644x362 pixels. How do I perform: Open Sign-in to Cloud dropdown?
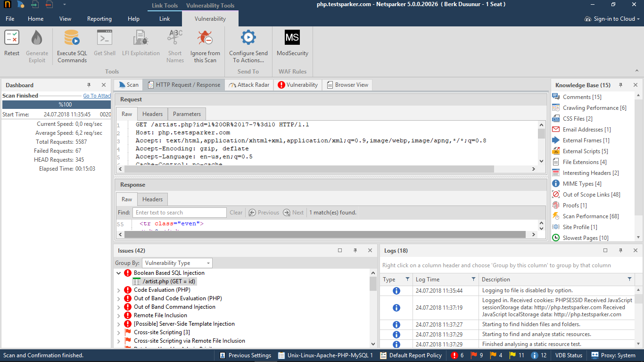pyautogui.click(x=612, y=19)
